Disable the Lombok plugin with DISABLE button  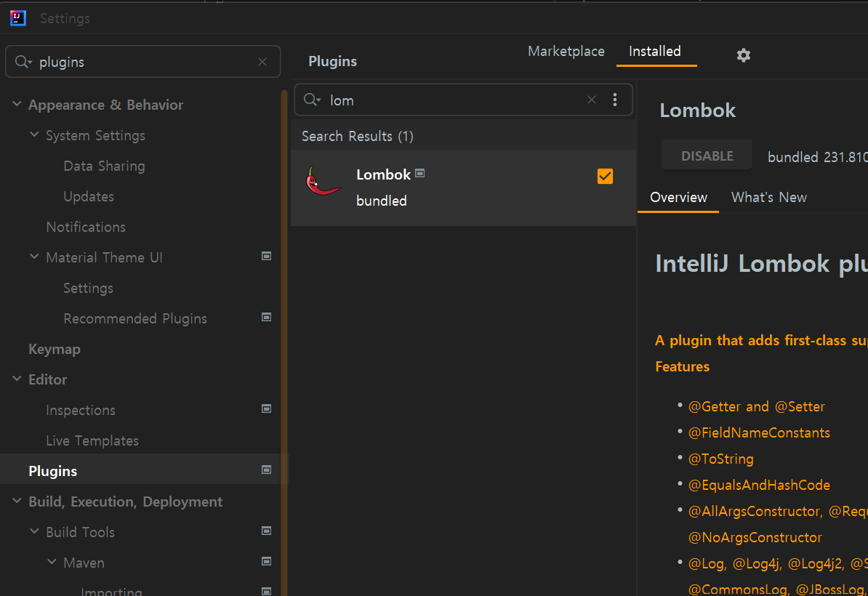pos(707,156)
